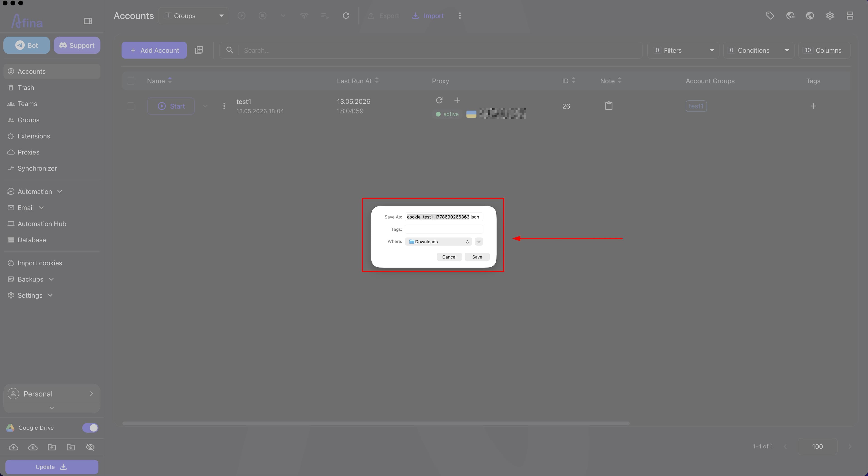Click the Import button

428,16
